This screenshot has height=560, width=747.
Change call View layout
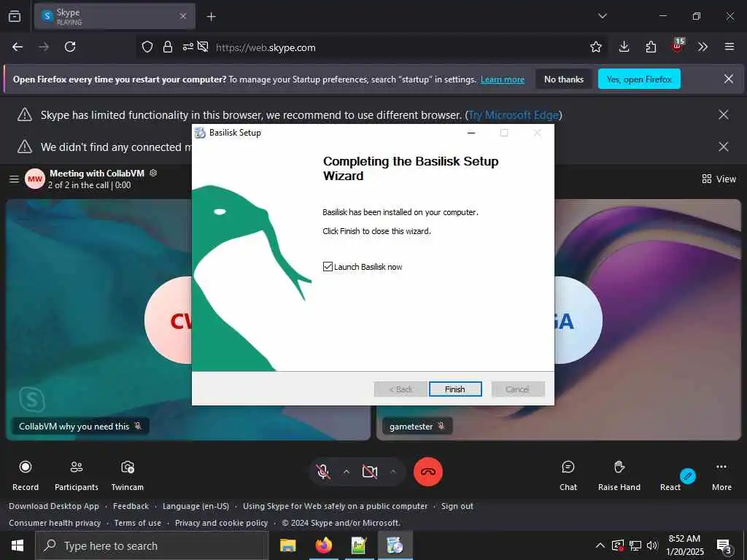click(x=719, y=179)
